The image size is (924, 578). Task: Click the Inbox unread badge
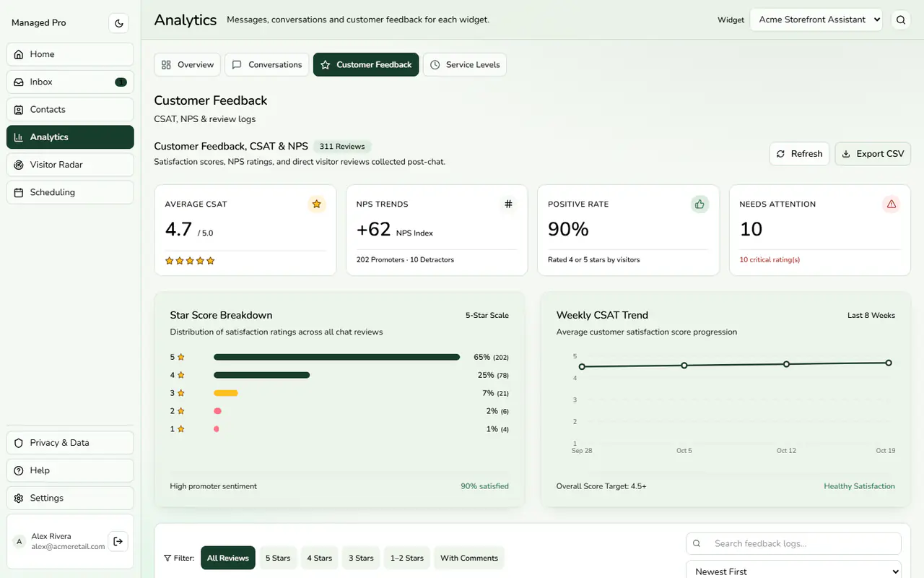tap(121, 82)
